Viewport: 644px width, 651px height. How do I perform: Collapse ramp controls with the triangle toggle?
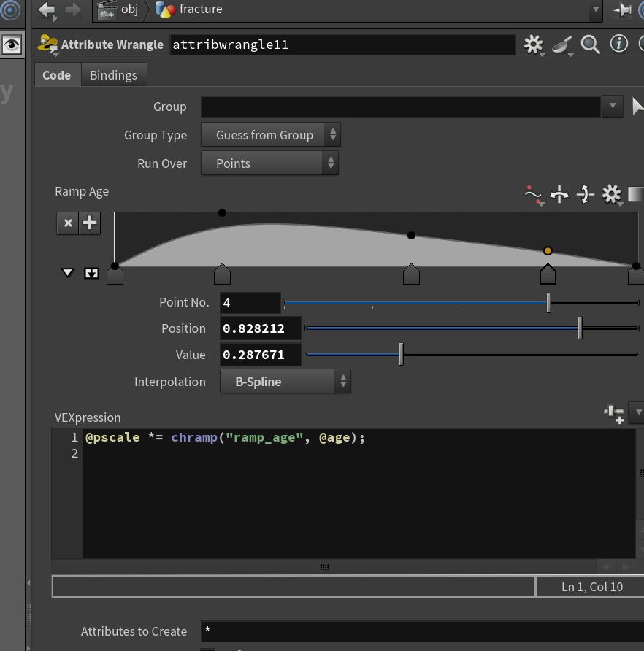point(67,273)
